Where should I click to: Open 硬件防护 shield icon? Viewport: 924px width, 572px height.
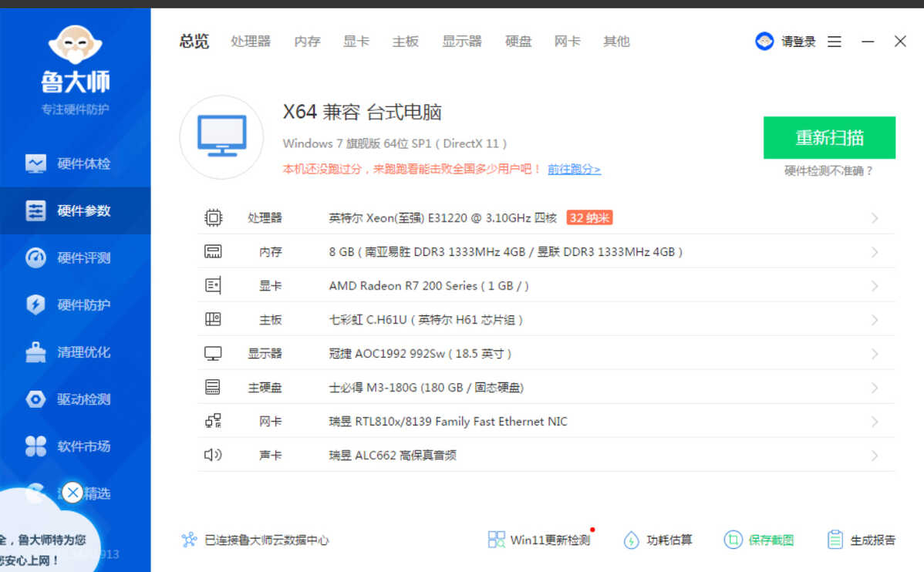[x=36, y=305]
